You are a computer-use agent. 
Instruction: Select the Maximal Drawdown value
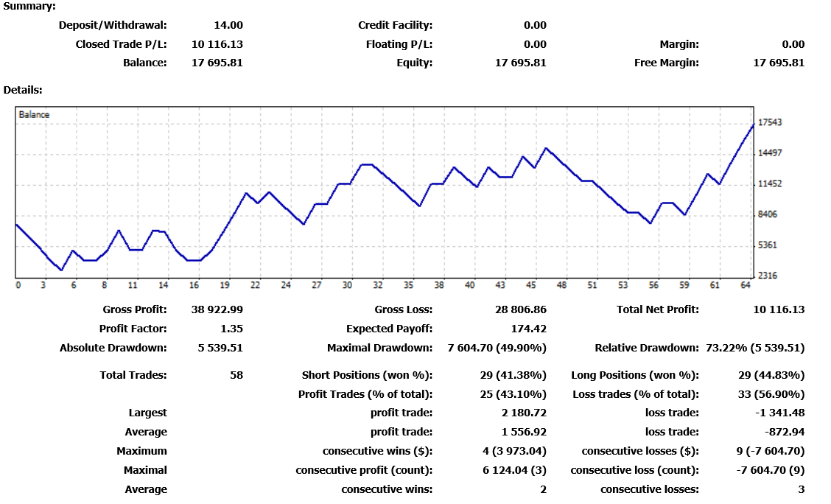(x=497, y=349)
